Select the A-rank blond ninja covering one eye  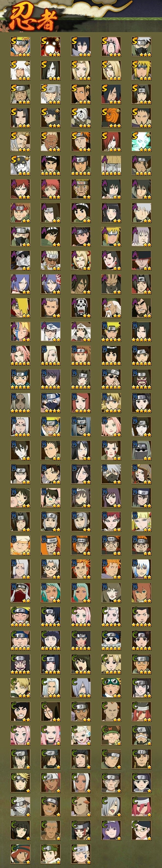tap(20, 308)
